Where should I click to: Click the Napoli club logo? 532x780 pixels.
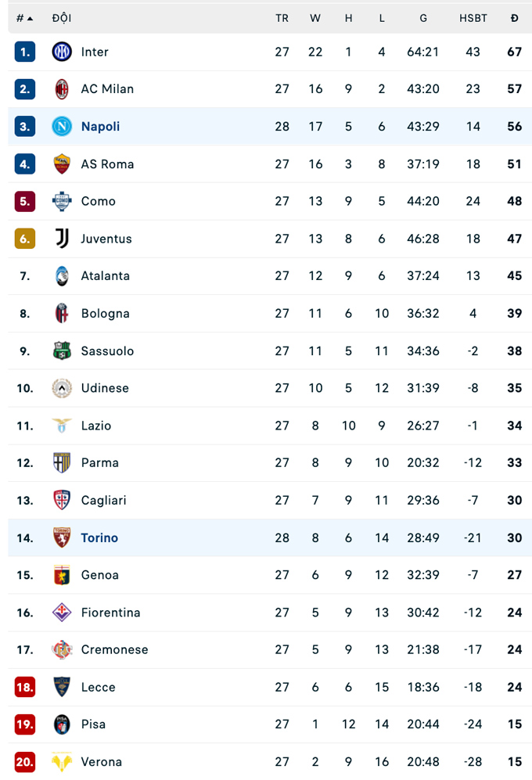(62, 126)
